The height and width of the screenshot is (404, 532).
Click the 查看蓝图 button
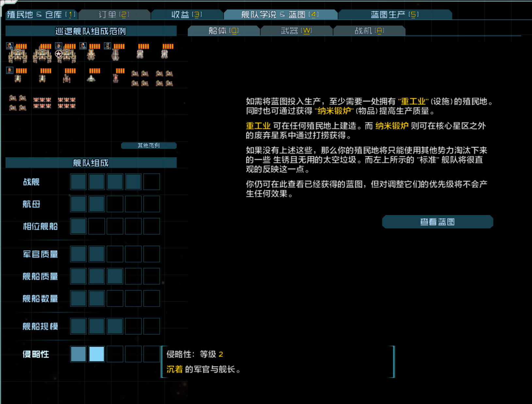coord(438,222)
